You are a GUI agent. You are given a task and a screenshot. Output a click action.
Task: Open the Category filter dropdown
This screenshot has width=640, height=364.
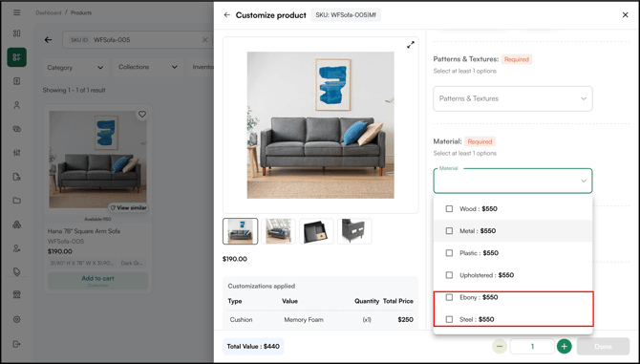coord(75,67)
